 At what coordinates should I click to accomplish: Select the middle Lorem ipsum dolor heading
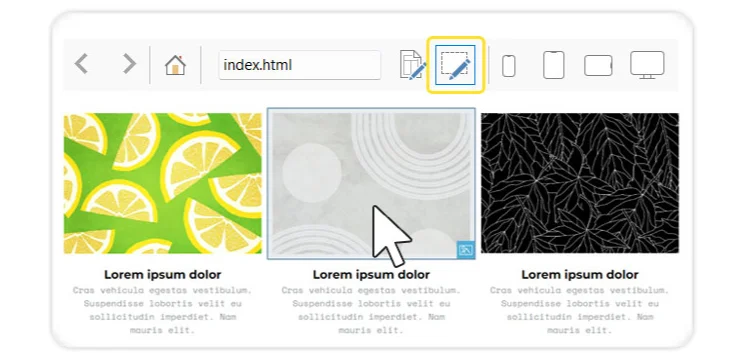pyautogui.click(x=371, y=275)
